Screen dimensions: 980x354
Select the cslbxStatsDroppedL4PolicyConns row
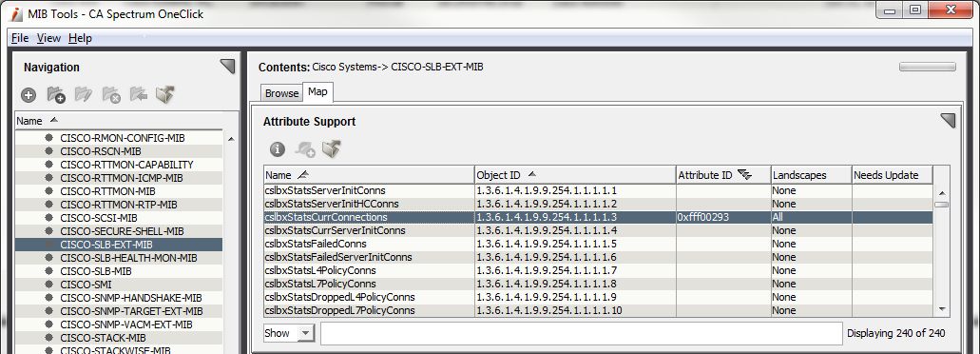click(598, 297)
